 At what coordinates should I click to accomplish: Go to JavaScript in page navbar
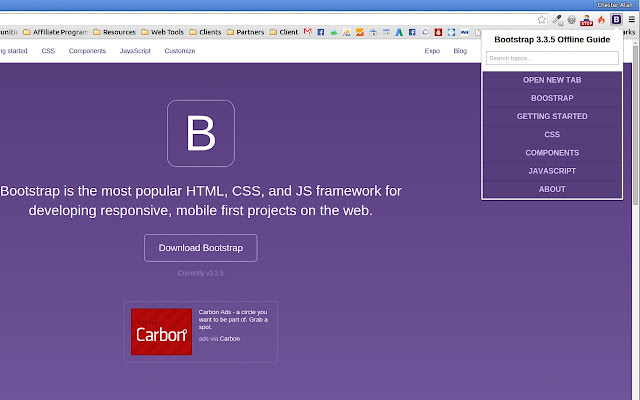(135, 51)
